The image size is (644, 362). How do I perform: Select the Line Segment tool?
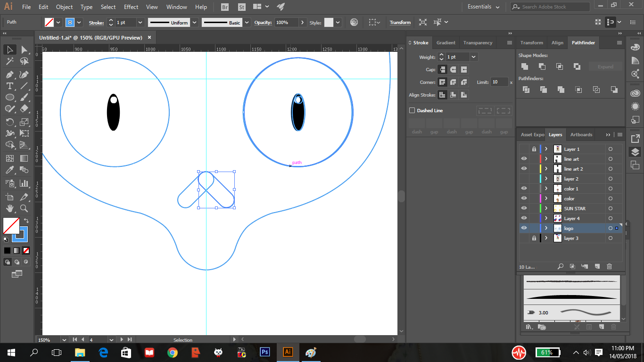tap(24, 86)
